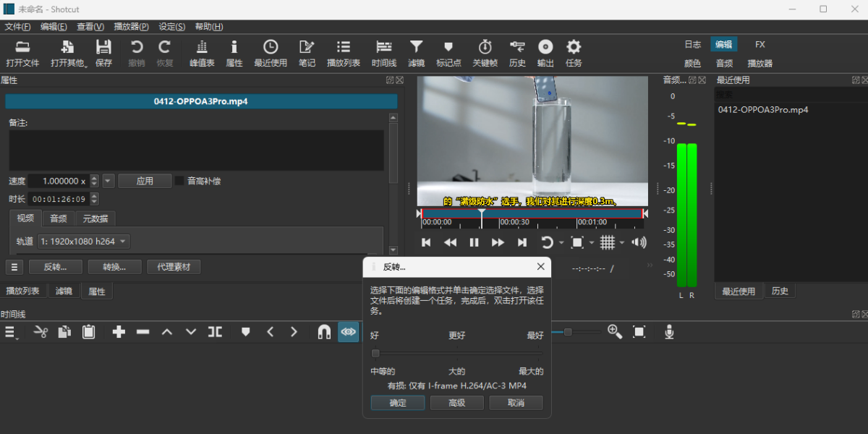
Task: Click the Advanced (高级) button in dialog
Action: tap(456, 403)
